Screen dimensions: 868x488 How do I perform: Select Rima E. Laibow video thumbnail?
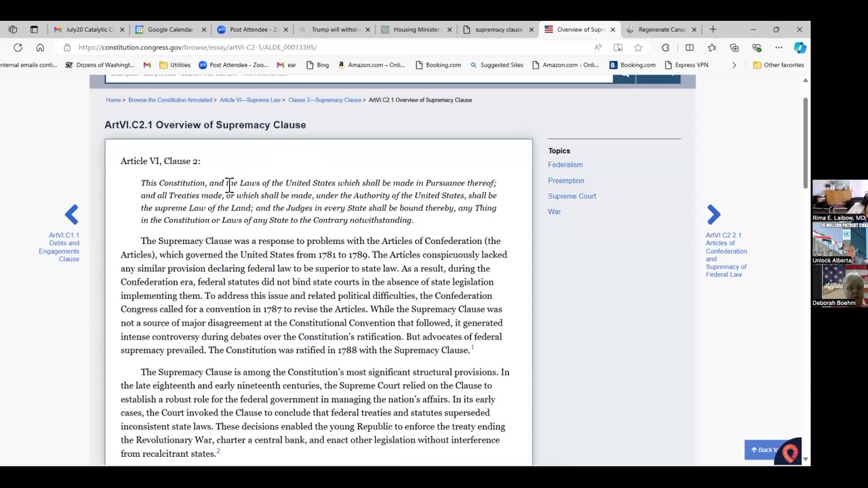[x=840, y=201]
